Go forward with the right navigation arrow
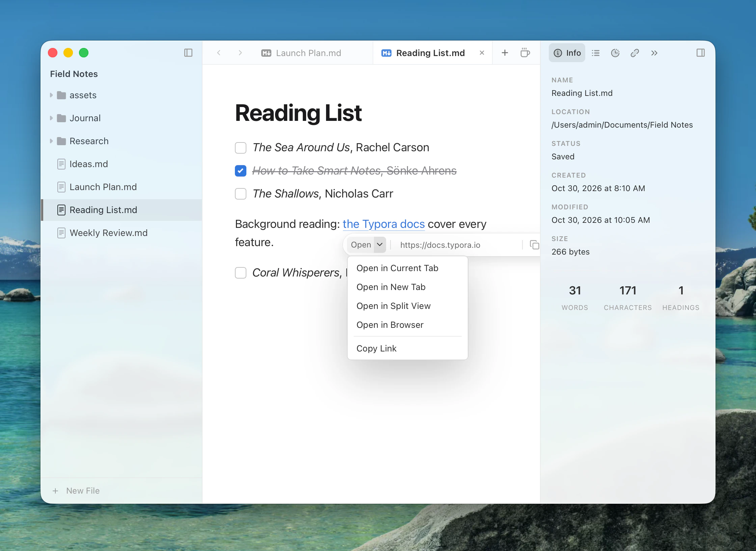This screenshot has height=551, width=756. point(240,53)
